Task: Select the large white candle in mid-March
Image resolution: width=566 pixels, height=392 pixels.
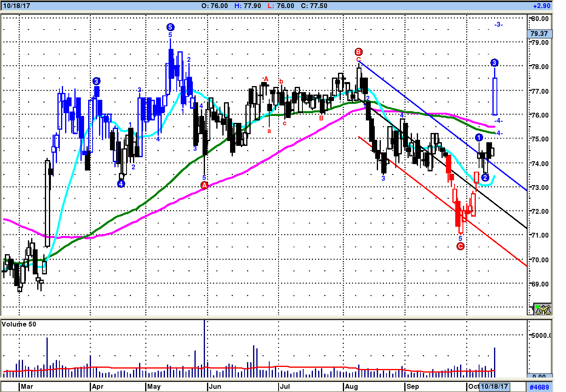Action: click(47, 203)
